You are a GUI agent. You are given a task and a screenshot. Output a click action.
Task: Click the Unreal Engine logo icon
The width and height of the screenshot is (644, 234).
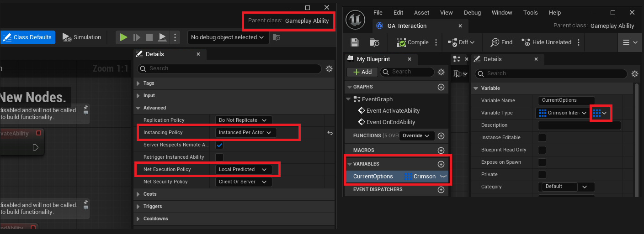(355, 20)
